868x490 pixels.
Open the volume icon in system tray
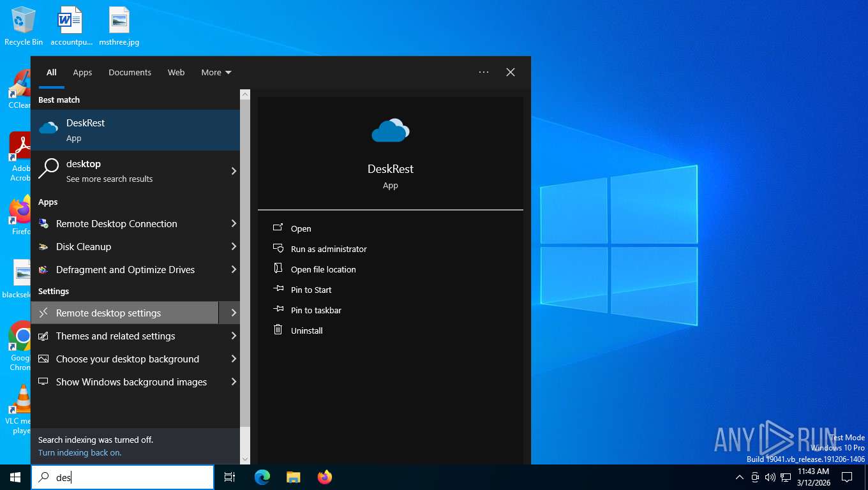pos(770,477)
